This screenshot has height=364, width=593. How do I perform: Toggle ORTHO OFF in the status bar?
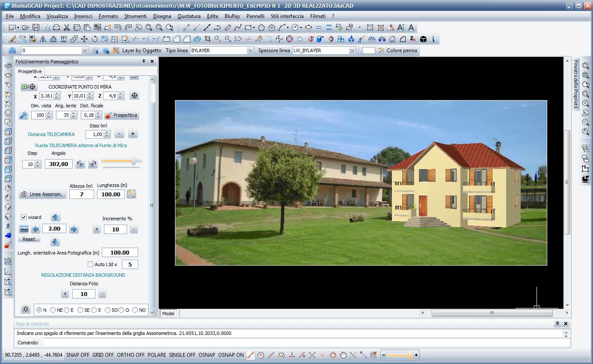(131, 355)
